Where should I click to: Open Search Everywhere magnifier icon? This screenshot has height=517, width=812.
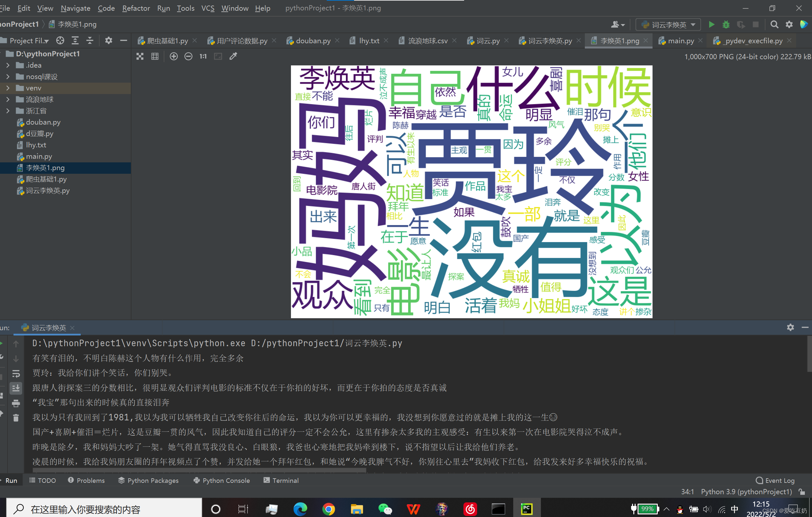tap(775, 25)
